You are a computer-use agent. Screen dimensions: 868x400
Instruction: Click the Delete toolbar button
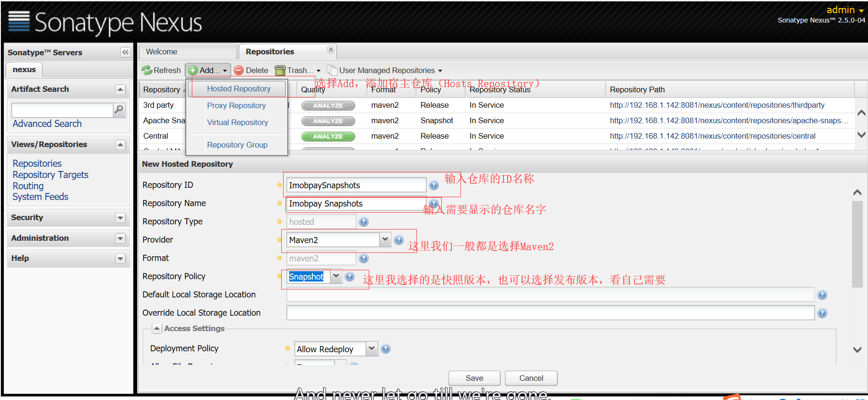coord(251,70)
